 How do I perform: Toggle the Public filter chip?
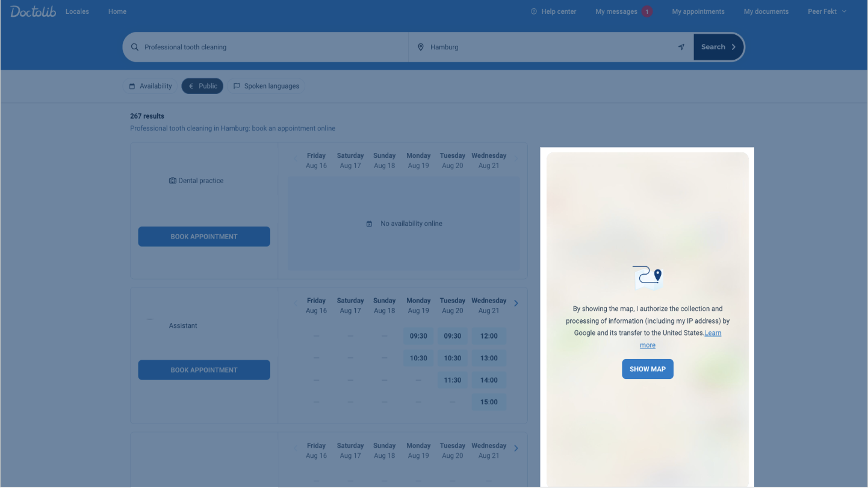pyautogui.click(x=202, y=86)
